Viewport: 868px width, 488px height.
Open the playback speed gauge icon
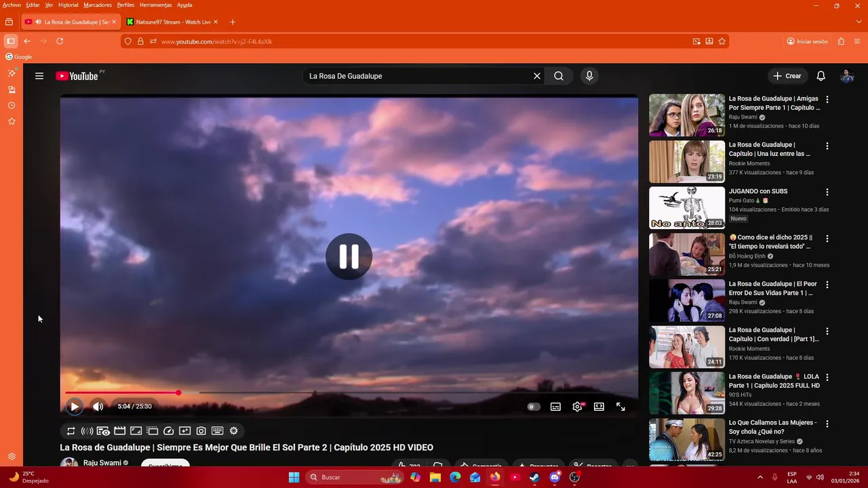click(x=169, y=430)
